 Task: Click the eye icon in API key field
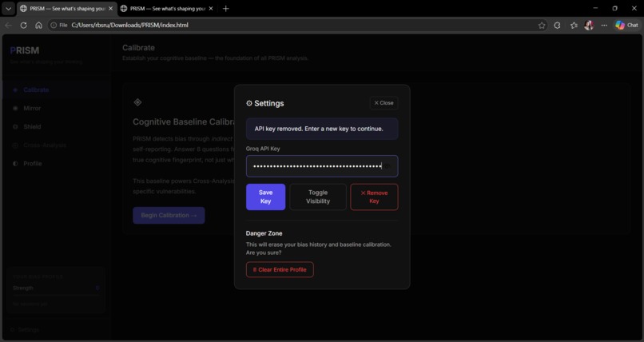[x=387, y=166]
